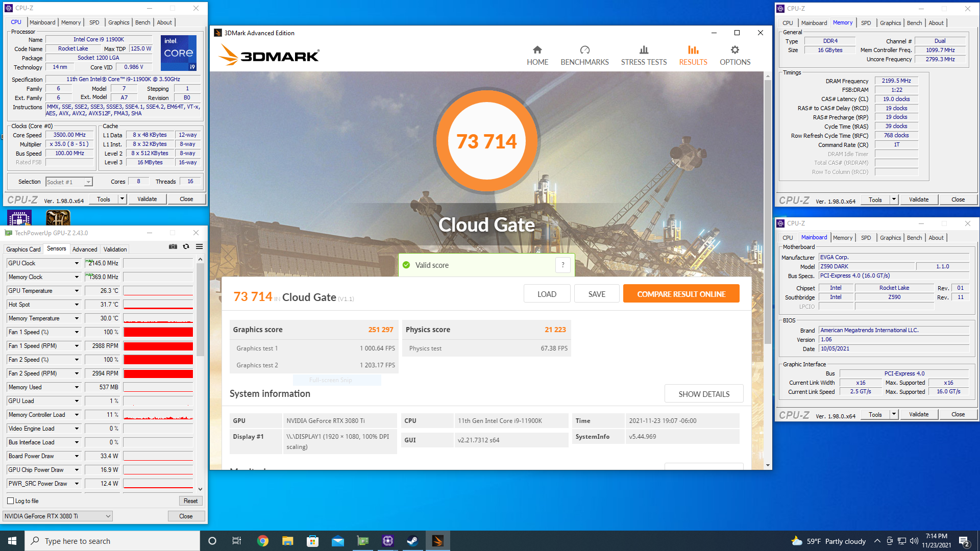Open the Socket #1 selection dropdown

click(69, 182)
